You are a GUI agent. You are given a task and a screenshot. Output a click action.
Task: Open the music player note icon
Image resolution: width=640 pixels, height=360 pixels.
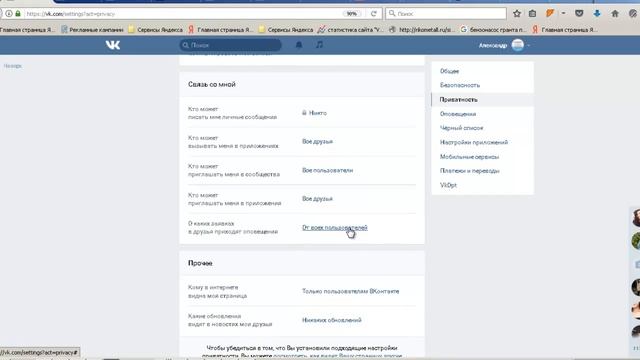tap(319, 44)
